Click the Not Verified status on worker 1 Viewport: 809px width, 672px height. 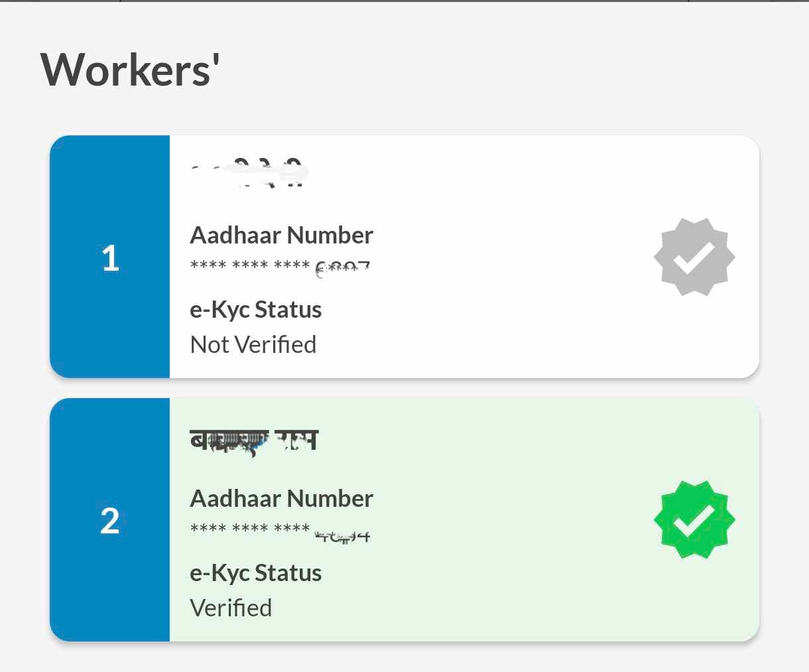pyautogui.click(x=253, y=344)
